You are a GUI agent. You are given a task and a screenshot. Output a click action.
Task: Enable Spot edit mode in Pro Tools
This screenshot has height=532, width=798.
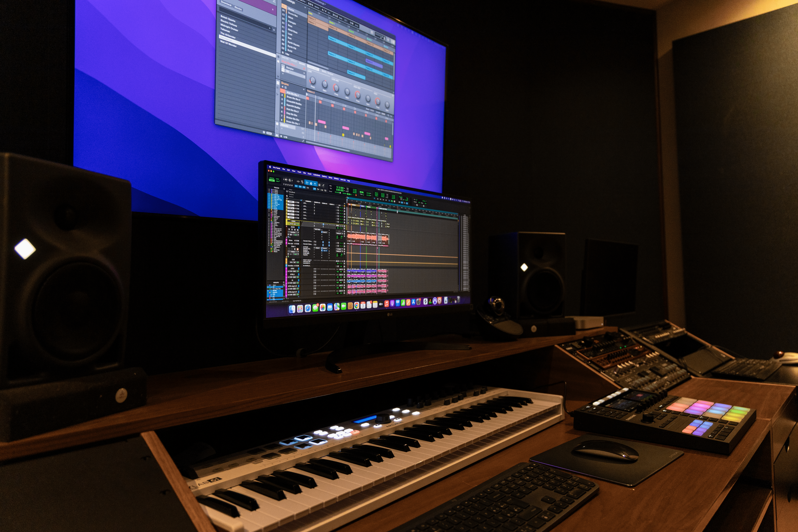tap(278, 179)
